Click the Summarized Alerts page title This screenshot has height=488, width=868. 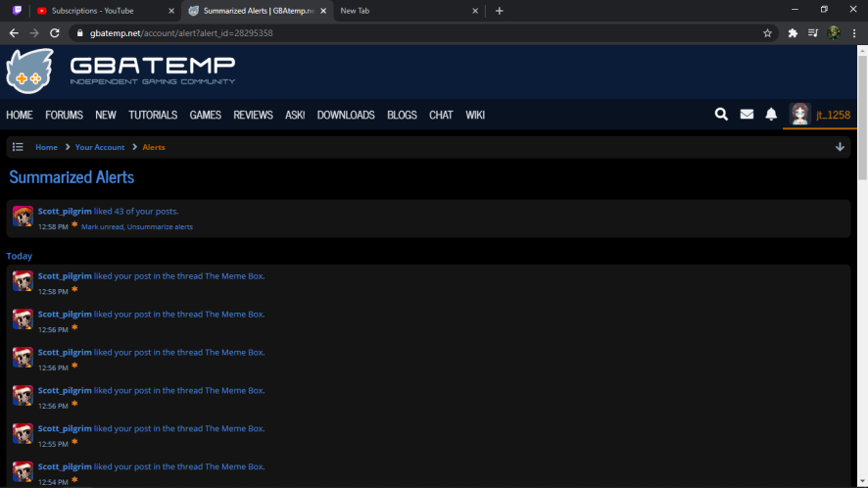point(72,177)
